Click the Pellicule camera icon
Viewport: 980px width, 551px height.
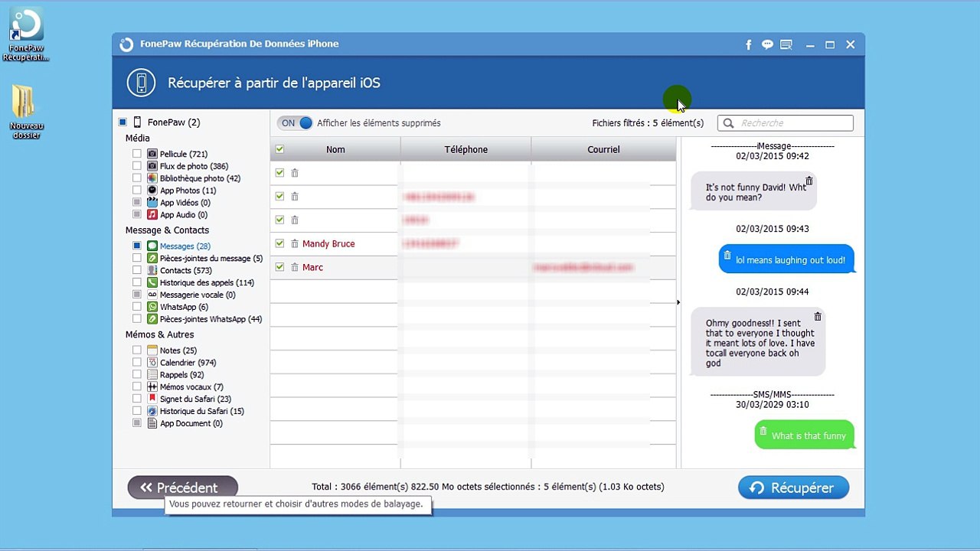pyautogui.click(x=152, y=154)
